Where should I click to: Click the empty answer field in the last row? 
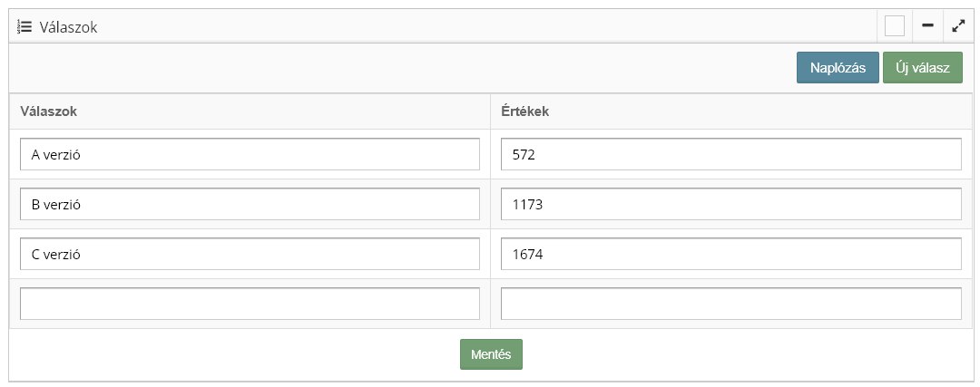click(x=250, y=304)
